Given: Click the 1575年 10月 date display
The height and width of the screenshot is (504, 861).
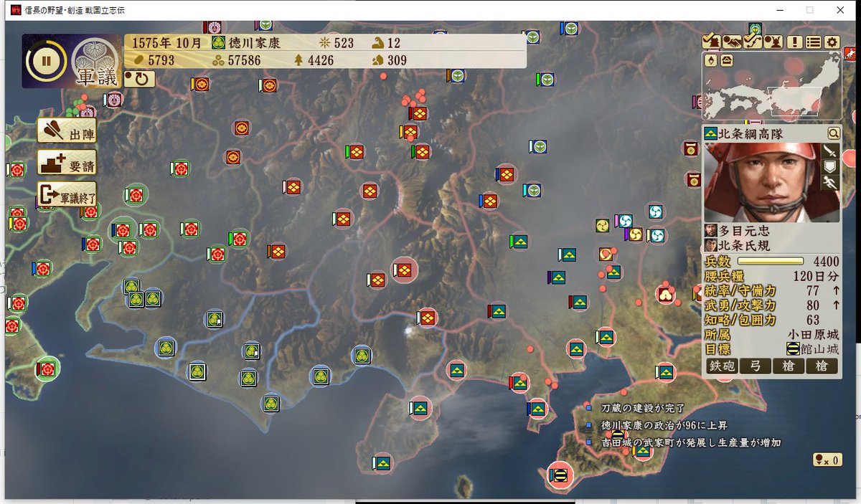Looking at the screenshot, I should pos(166,43).
